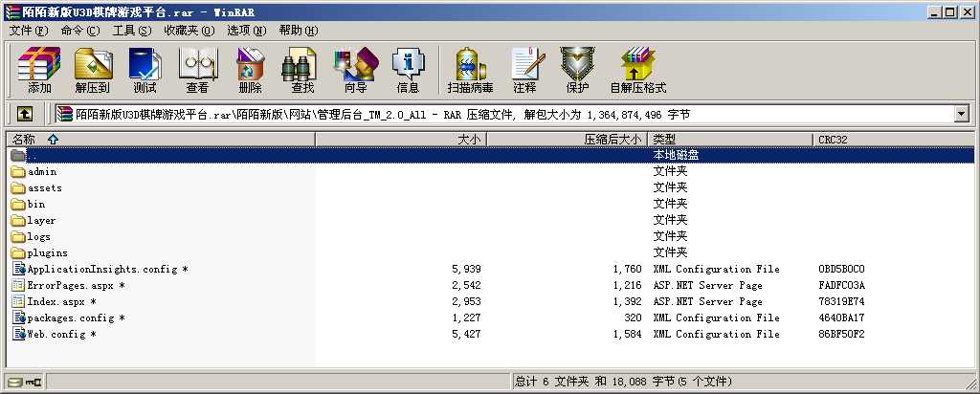Select the parent '..' directory row
This screenshot has height=394, width=980.
[491, 156]
